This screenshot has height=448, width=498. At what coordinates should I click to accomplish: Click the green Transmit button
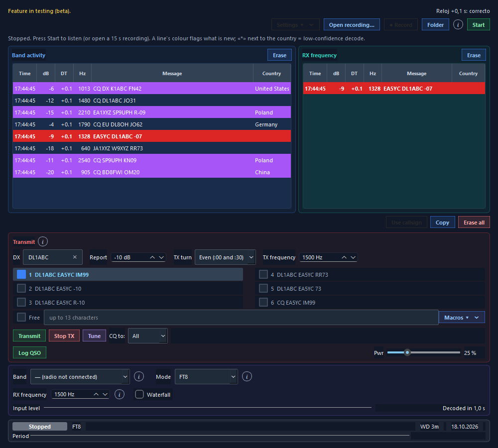pyautogui.click(x=29, y=336)
